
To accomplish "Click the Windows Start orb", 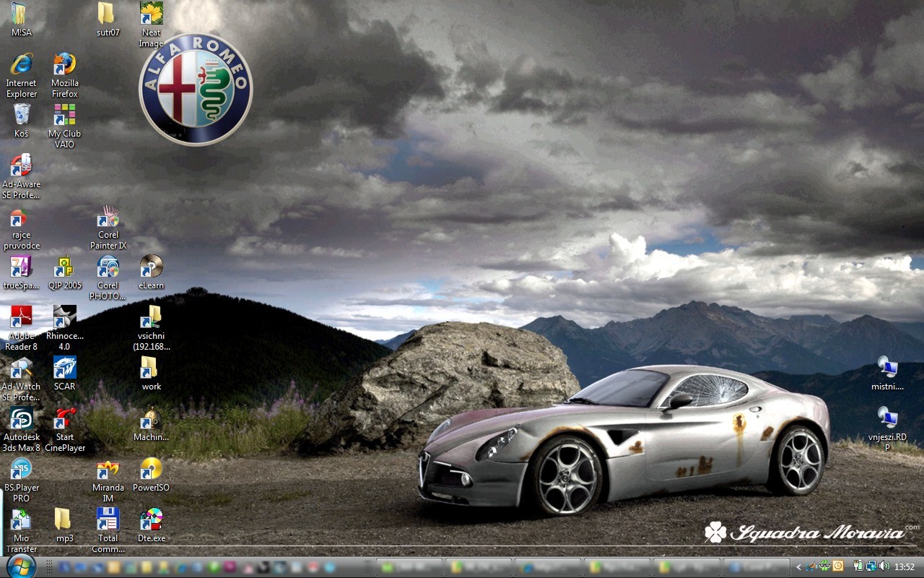I will [x=21, y=566].
